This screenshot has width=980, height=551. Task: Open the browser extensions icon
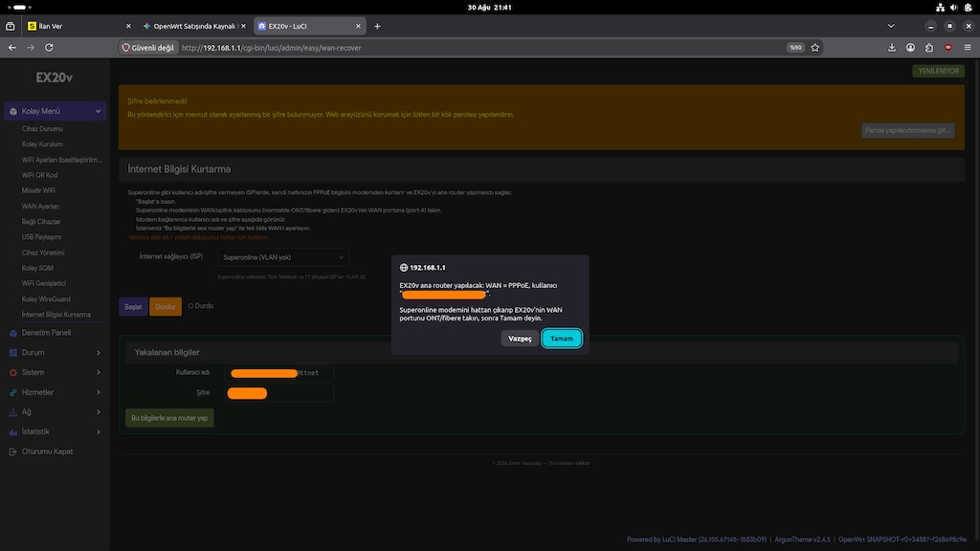pyautogui.click(x=929, y=48)
